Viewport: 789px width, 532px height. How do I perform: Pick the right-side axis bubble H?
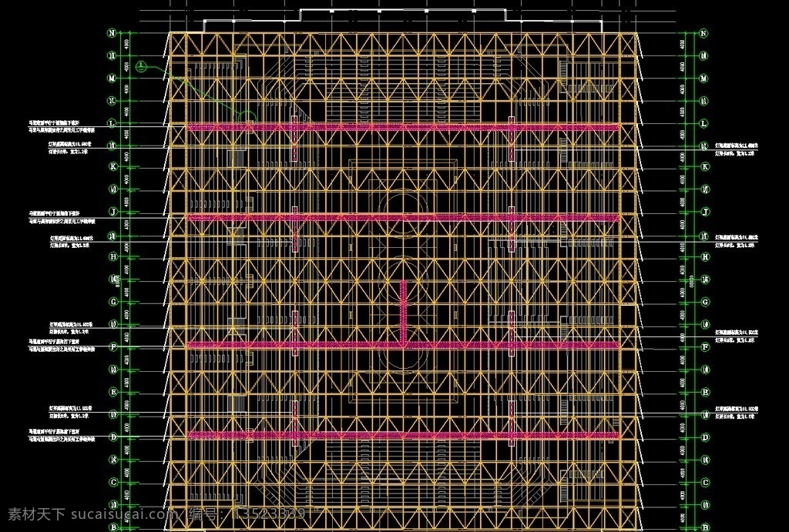(x=705, y=256)
